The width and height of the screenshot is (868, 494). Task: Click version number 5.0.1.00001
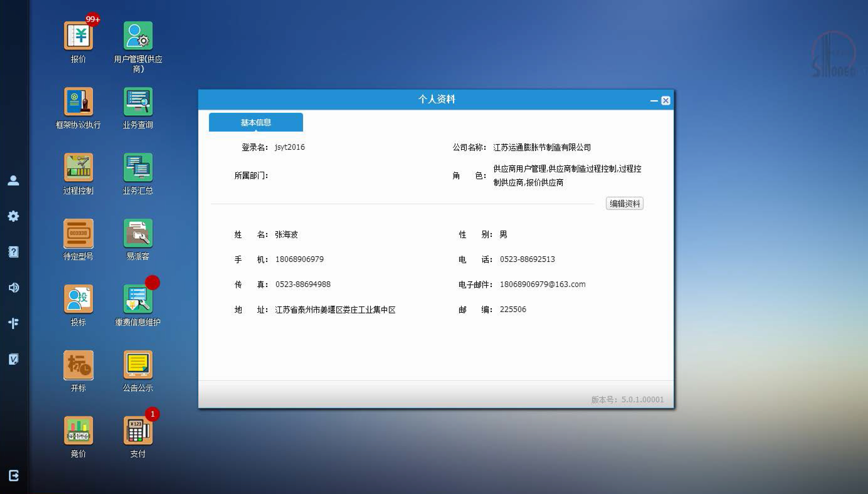pos(642,400)
